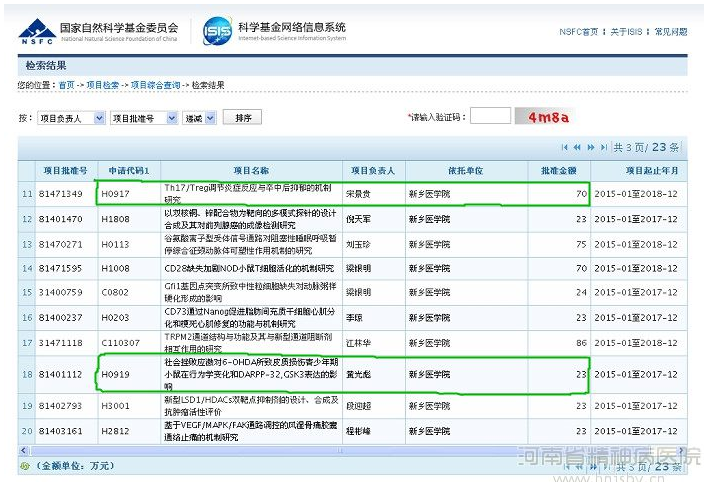Click project name starting with Th17/Treg
This screenshot has height=482, width=707.
pos(248,194)
